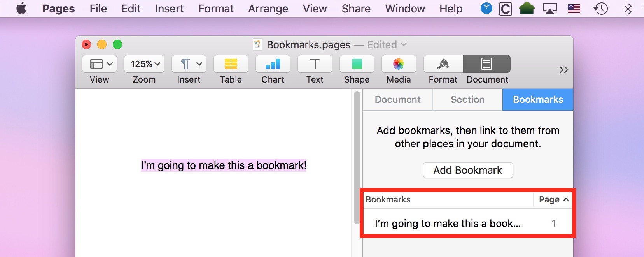
Task: Open the Insert menu in menu bar
Action: (169, 9)
